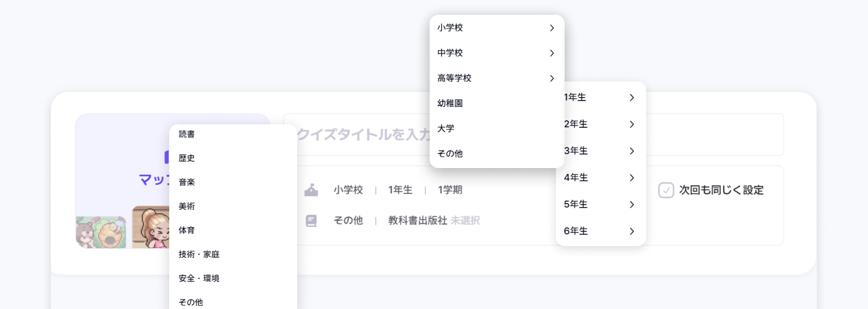Open the 1年生 chevron in grade menu
The width and height of the screenshot is (868, 309).
[632, 98]
